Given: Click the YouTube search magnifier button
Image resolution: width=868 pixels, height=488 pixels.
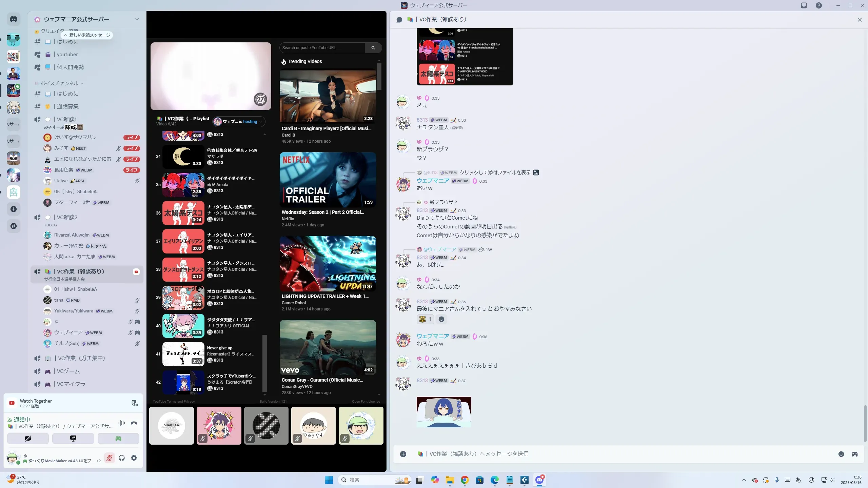Looking at the screenshot, I should coord(373,48).
